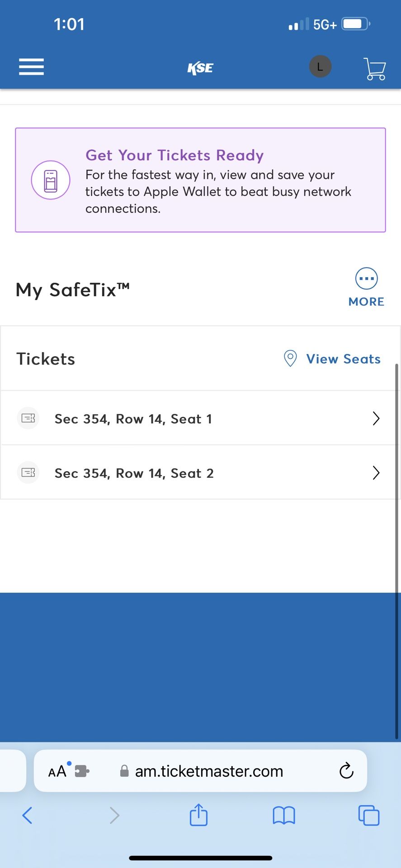Screen dimensions: 401x868
Task: Click the View Seats link
Action: pyautogui.click(x=344, y=359)
